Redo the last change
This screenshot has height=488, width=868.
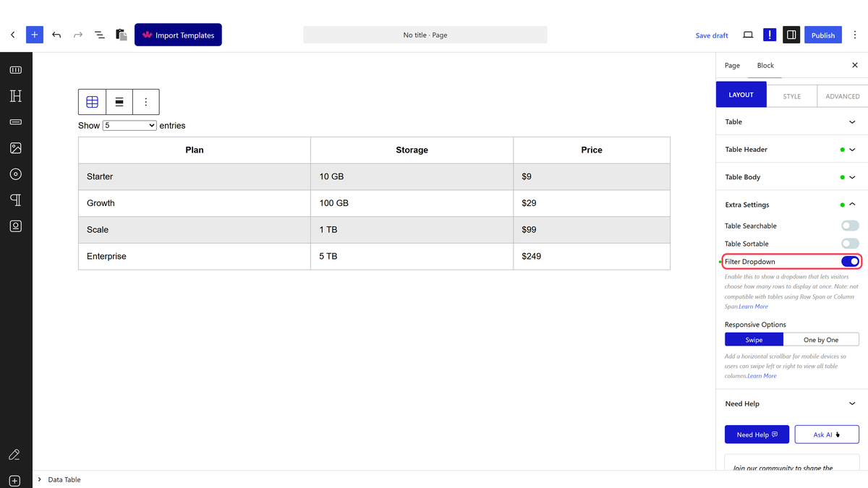78,35
